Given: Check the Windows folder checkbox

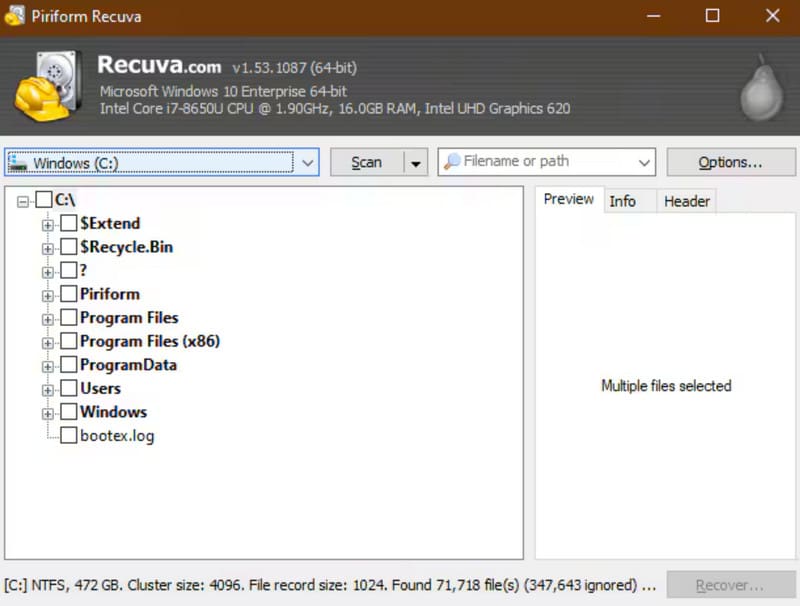Looking at the screenshot, I should [x=69, y=412].
